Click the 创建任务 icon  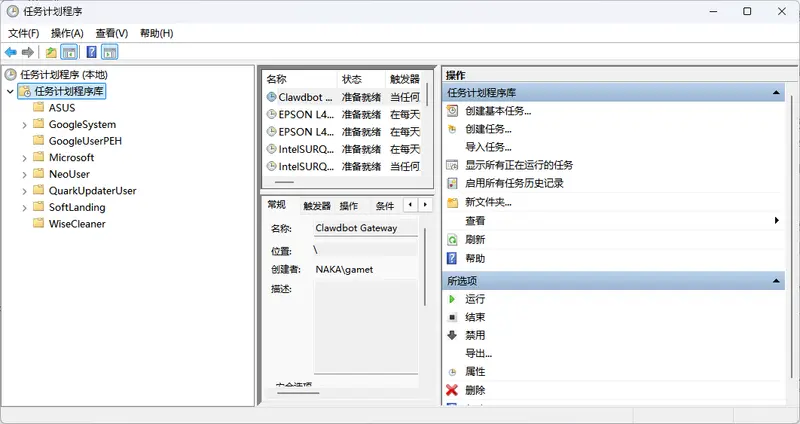(452, 129)
